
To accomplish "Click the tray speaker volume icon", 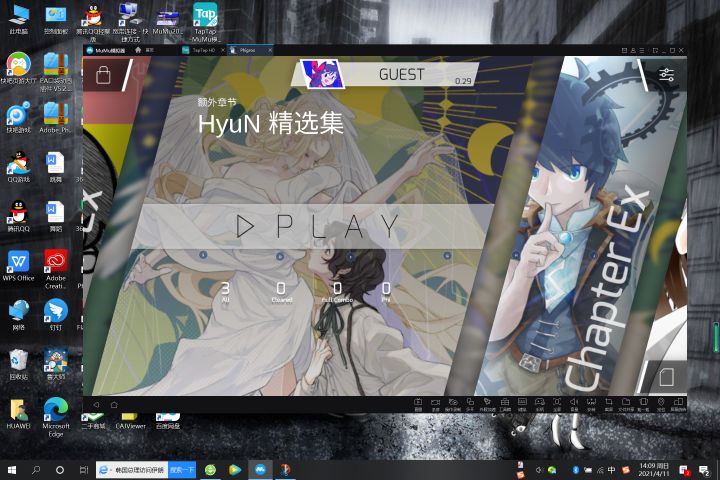I will point(539,470).
